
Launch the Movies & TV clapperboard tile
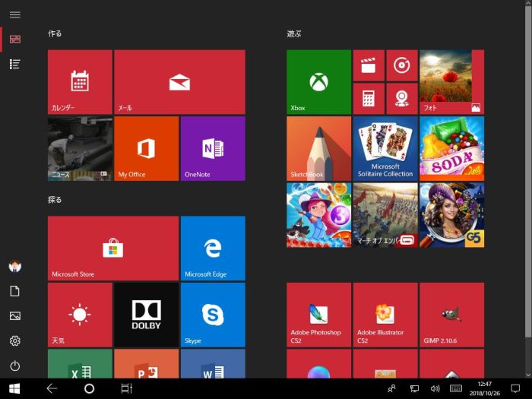click(369, 66)
